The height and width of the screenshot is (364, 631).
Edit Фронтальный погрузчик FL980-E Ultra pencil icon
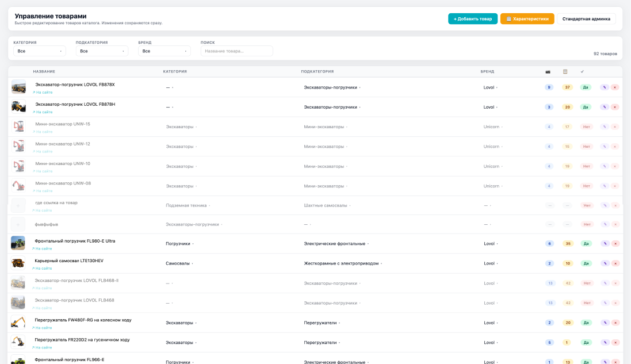tap(605, 243)
